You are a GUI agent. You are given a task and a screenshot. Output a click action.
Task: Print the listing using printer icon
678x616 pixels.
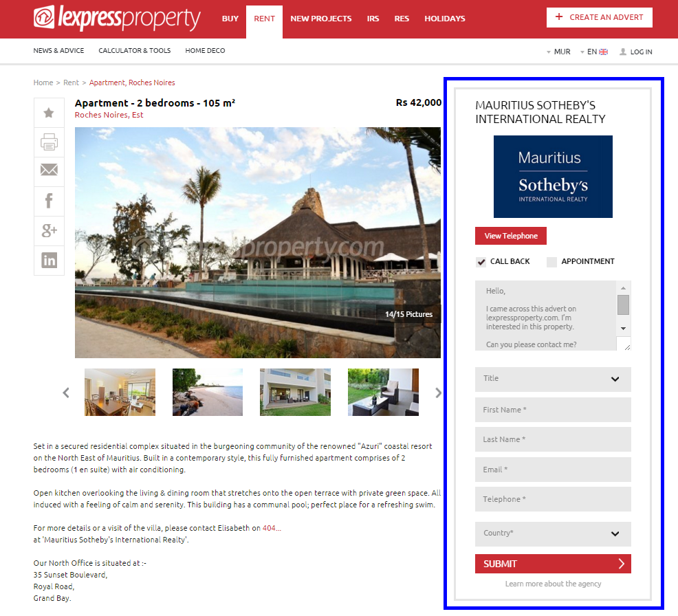point(49,142)
